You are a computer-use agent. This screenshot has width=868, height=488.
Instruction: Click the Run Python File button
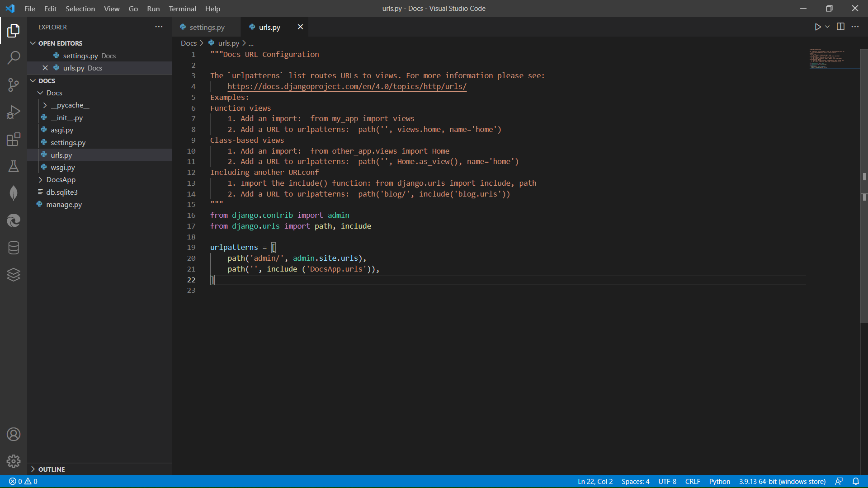pyautogui.click(x=817, y=27)
